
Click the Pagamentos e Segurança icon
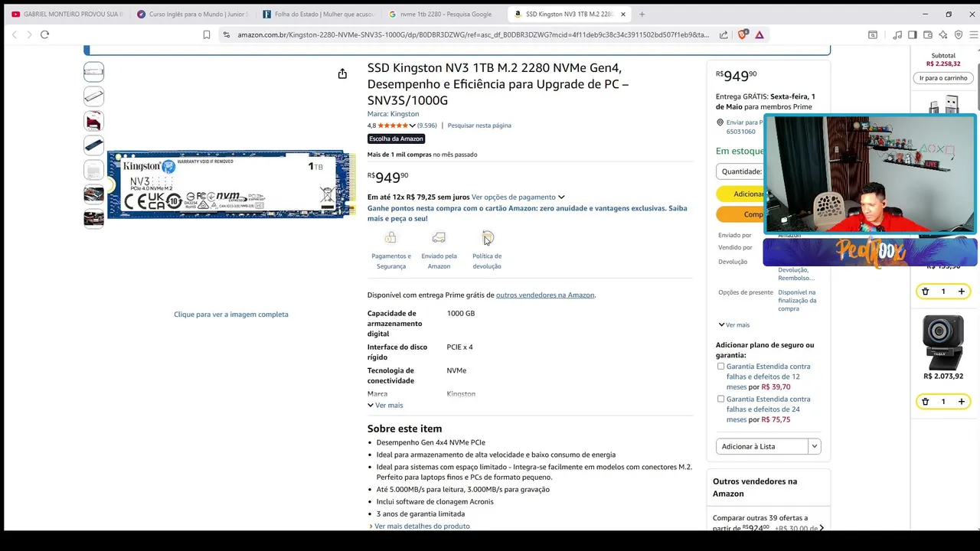[x=390, y=237]
